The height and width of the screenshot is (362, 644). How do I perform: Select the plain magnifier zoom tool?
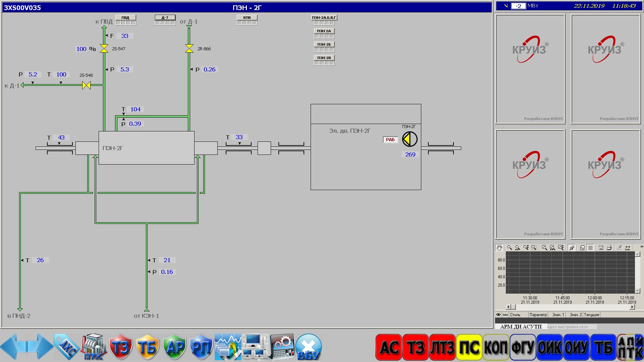click(509, 248)
